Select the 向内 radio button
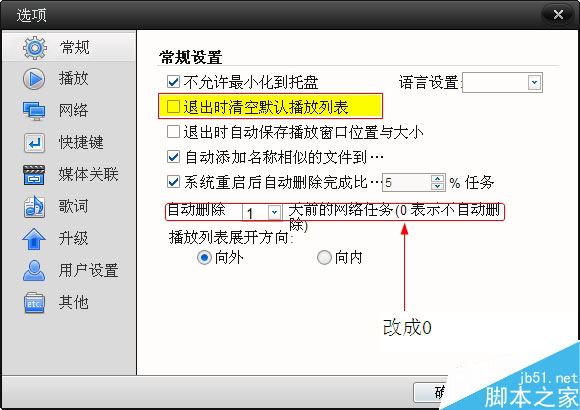This screenshot has width=580, height=410. 324,258
